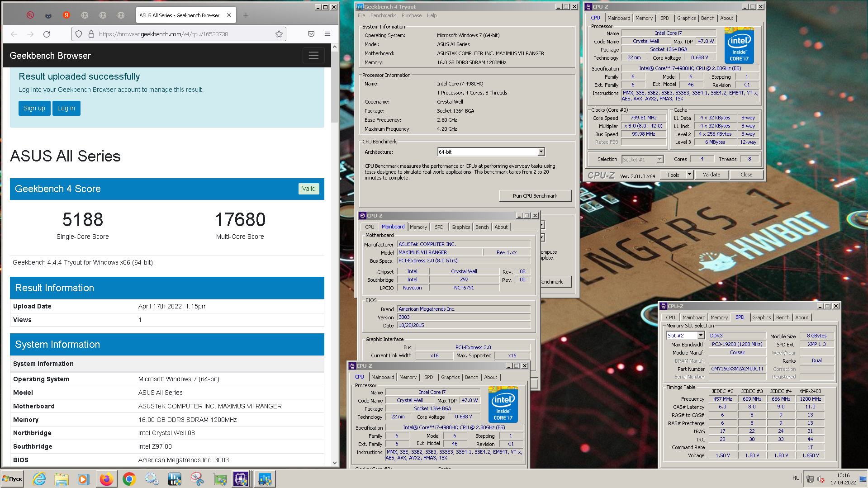Open SPD tab in lower CPU-Z processor window

(x=429, y=377)
